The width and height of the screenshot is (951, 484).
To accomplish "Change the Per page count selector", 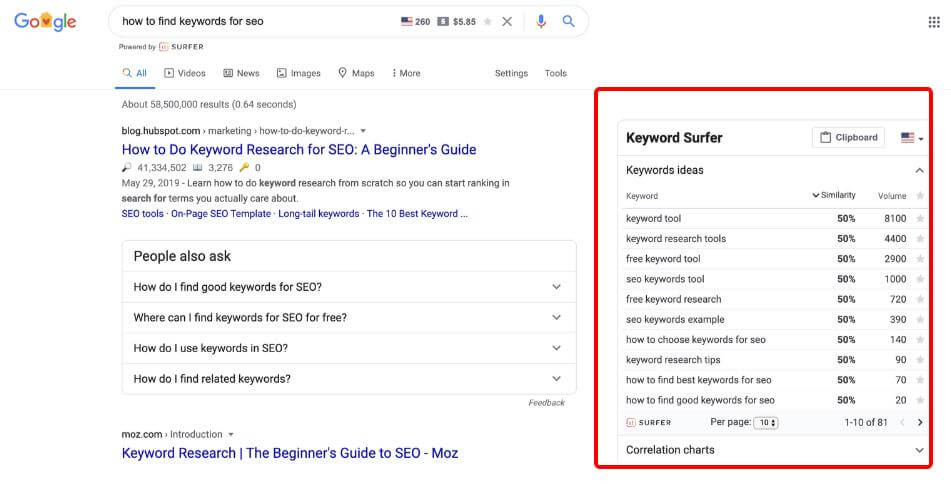I will tap(765, 422).
